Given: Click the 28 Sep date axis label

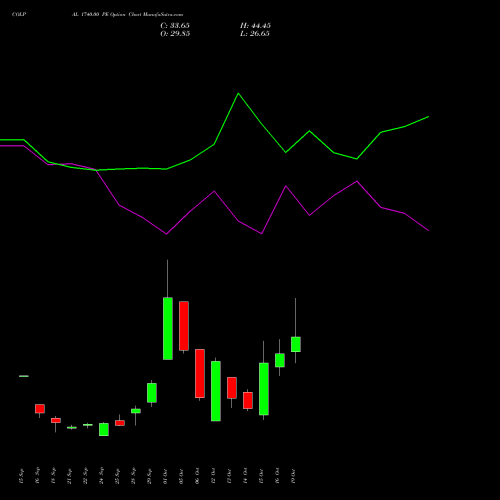Looking at the screenshot, I should tap(134, 476).
